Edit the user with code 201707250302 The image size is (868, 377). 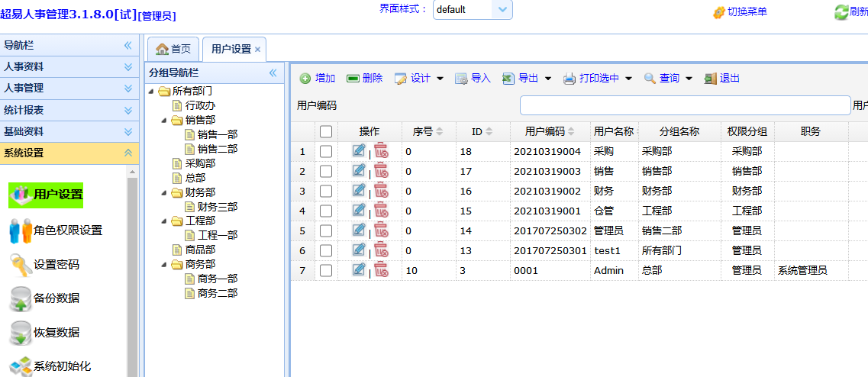point(359,229)
